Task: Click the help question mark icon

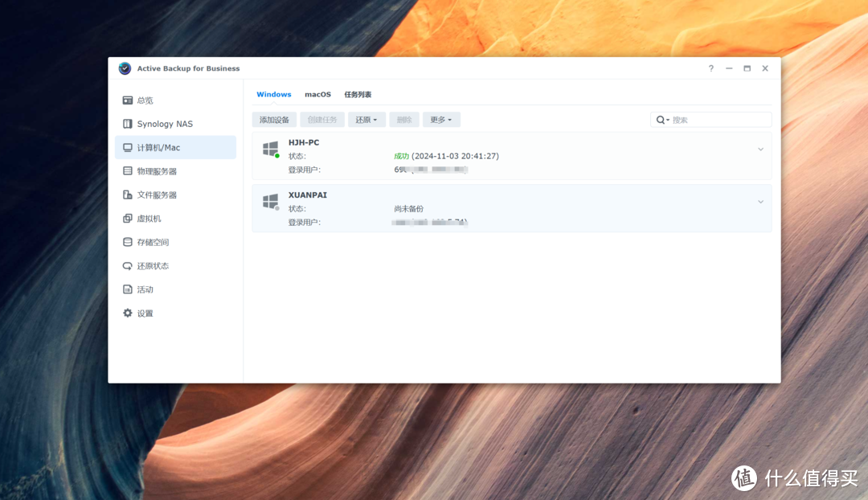Action: point(710,68)
